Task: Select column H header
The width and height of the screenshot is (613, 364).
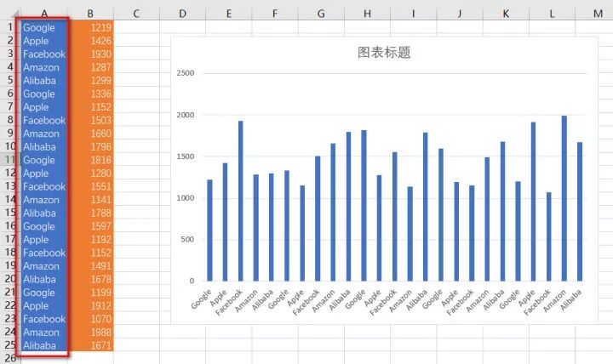Action: pyautogui.click(x=367, y=14)
